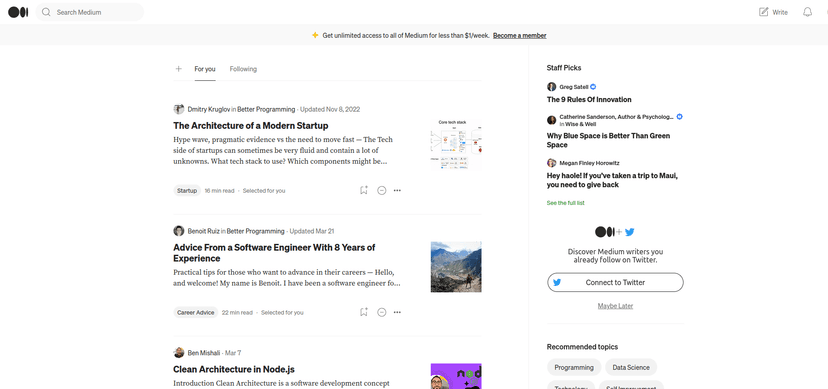Click author name Megan Finley Horowitz
The width and height of the screenshot is (828, 389).
[590, 163]
